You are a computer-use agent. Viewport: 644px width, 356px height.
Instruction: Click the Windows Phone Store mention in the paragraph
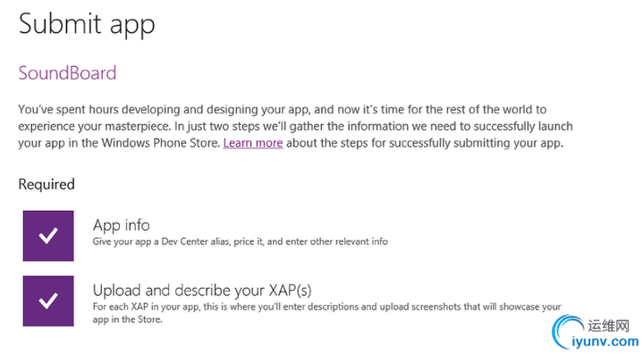coord(161,143)
